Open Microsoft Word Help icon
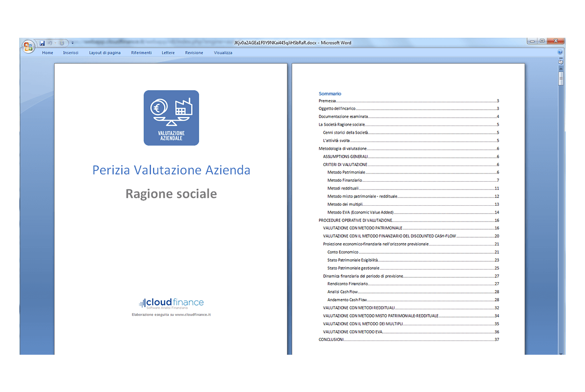The width and height of the screenshot is (585, 392). pos(560,52)
